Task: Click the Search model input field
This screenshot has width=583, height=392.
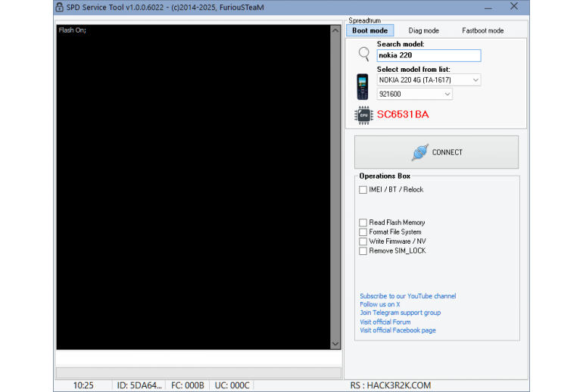Action: (429, 55)
